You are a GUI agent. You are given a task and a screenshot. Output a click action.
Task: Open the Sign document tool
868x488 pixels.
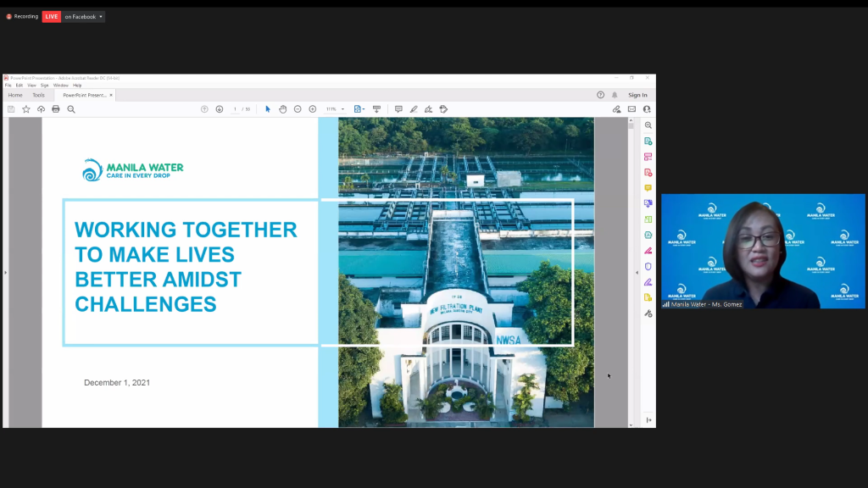428,109
